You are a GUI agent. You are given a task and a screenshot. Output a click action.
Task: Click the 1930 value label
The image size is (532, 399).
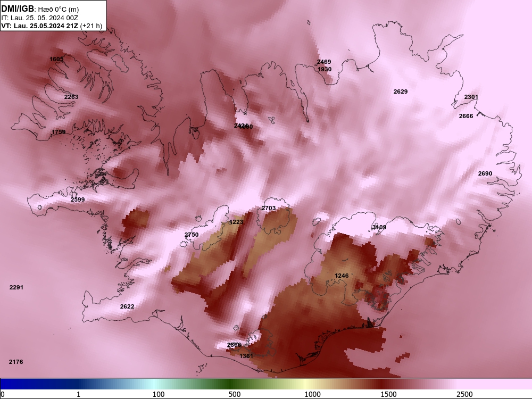pyautogui.click(x=325, y=69)
